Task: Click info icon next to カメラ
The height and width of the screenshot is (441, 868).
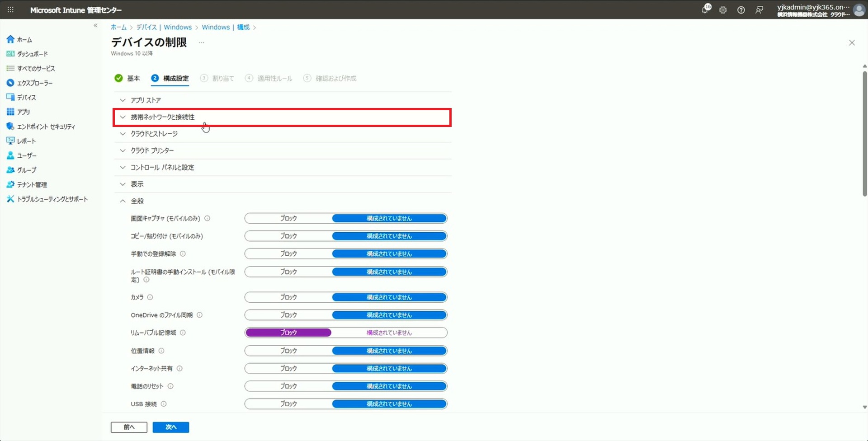Action: pyautogui.click(x=150, y=297)
